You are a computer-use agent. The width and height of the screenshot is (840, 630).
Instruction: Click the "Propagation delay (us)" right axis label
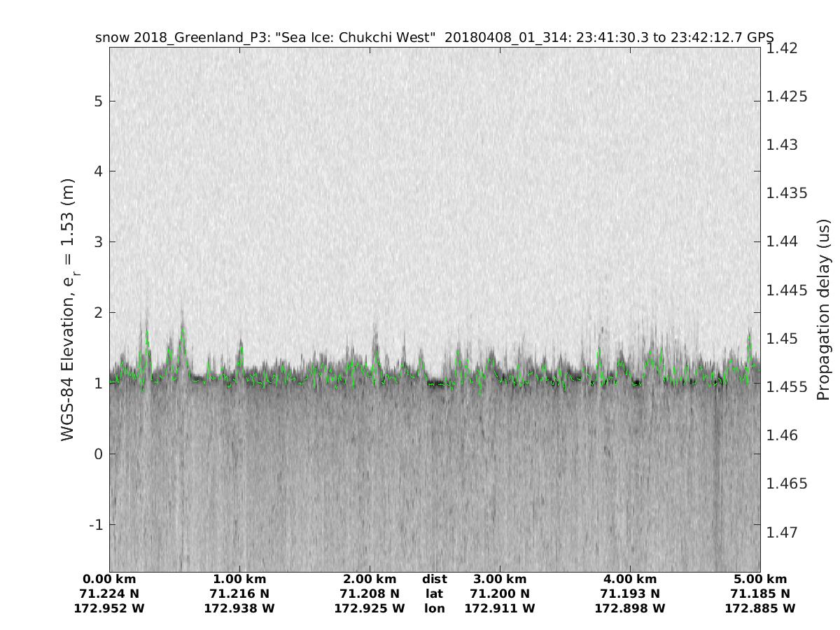point(823,309)
